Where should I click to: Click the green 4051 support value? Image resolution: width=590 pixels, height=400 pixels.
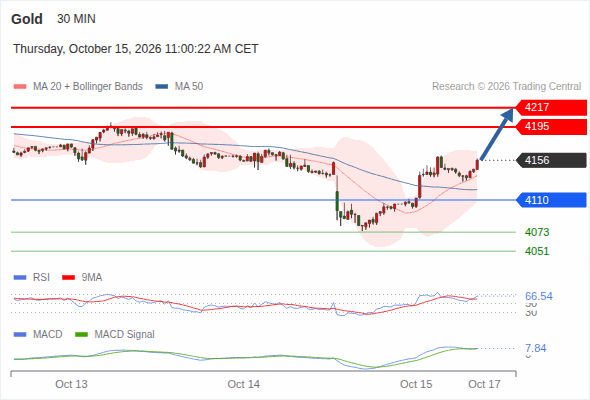[537, 251]
